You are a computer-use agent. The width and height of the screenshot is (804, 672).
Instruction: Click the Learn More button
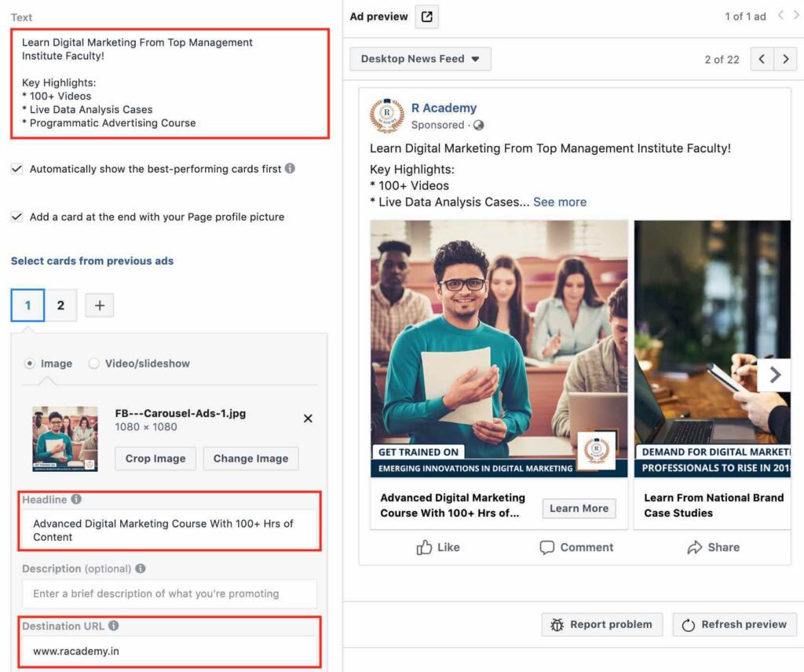pos(579,508)
